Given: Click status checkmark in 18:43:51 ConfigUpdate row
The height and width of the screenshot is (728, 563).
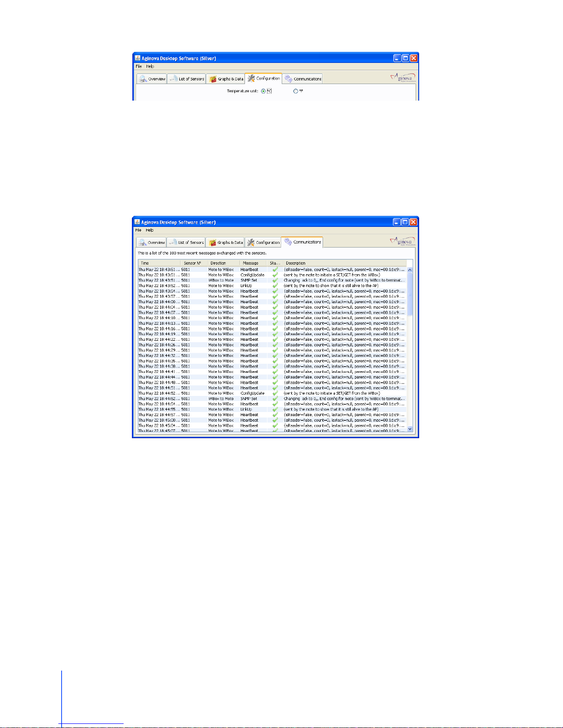Looking at the screenshot, I should pos(275,275).
